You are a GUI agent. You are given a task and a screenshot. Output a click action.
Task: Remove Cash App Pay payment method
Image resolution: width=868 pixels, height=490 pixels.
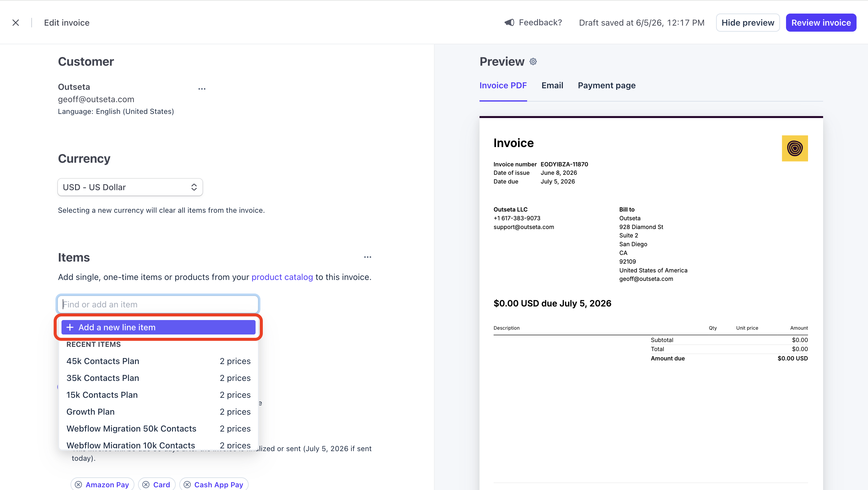(187, 484)
